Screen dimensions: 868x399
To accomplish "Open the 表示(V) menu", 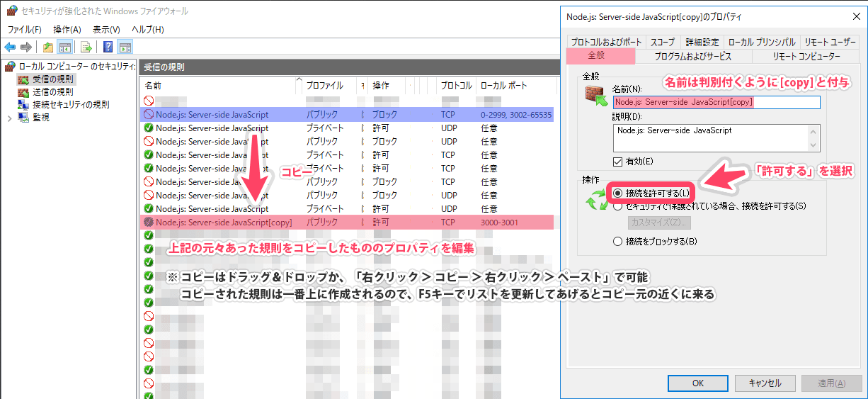I will 106,29.
